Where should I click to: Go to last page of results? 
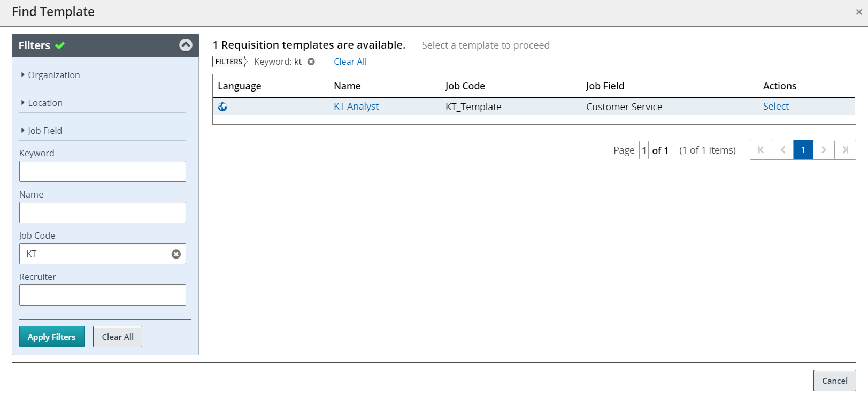(x=845, y=150)
